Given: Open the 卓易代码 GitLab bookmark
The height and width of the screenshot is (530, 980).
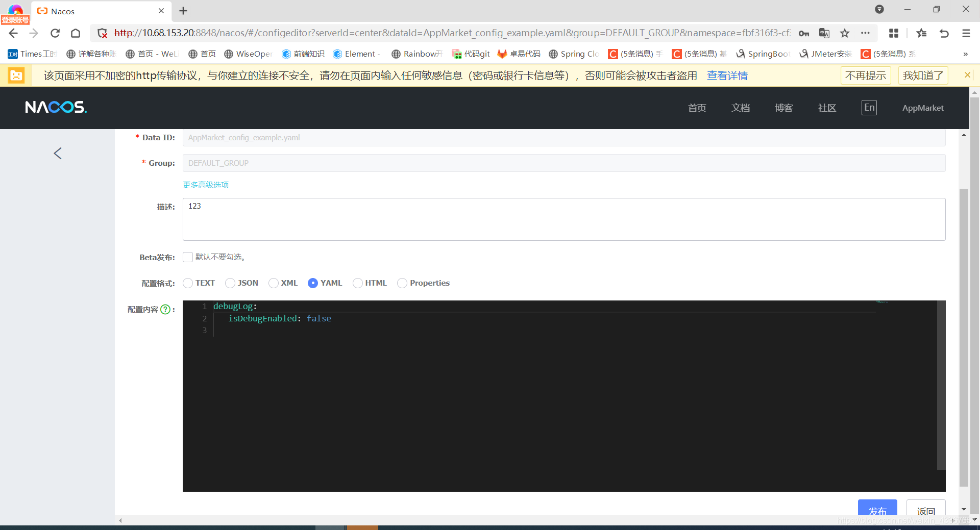Looking at the screenshot, I should point(519,54).
